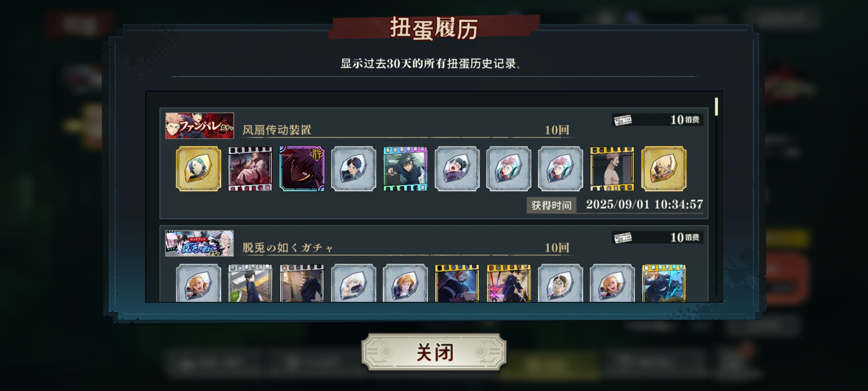868x391 pixels.
Task: Select the 风扇传动装置 gacha title
Action: [x=277, y=130]
